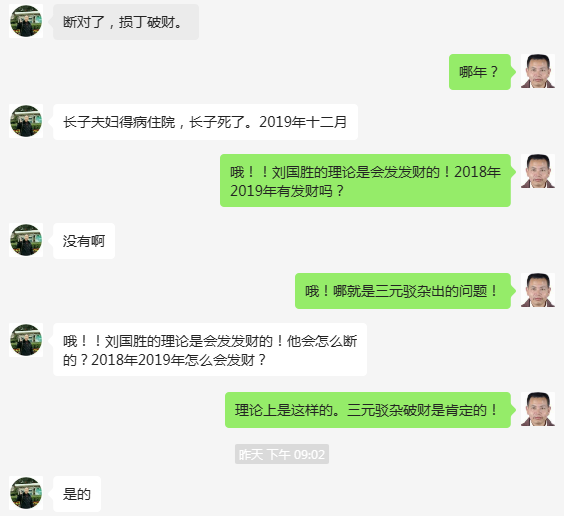This screenshot has height=516, width=564.
Task: Click own avatar beside '哪年？' message
Action: [x=538, y=71]
